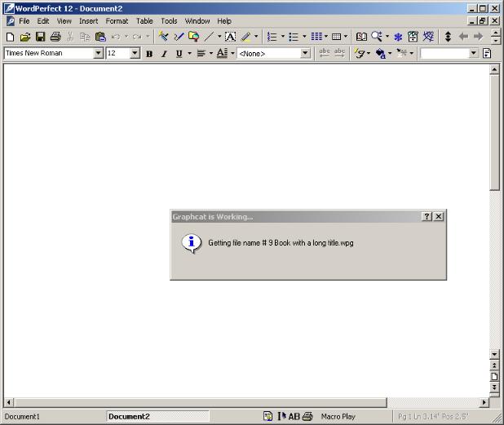The image size is (504, 425).
Task: Expand the <None> styles dropdown
Action: pyautogui.click(x=305, y=53)
